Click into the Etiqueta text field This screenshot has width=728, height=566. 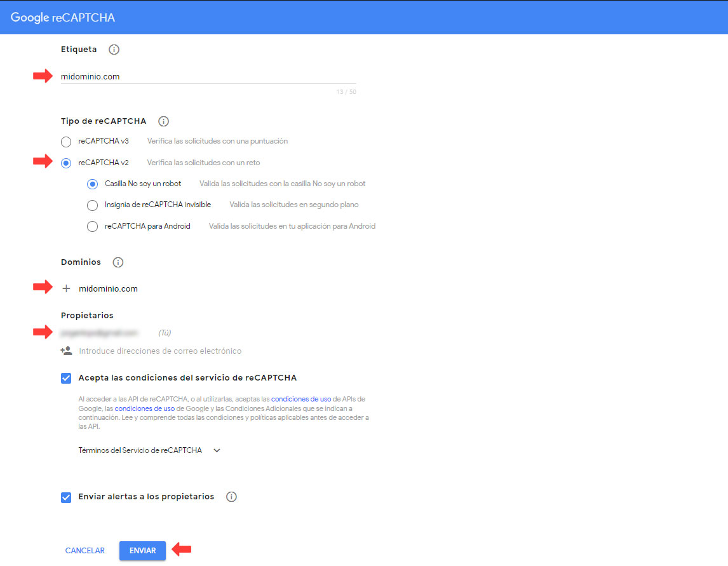coord(208,77)
